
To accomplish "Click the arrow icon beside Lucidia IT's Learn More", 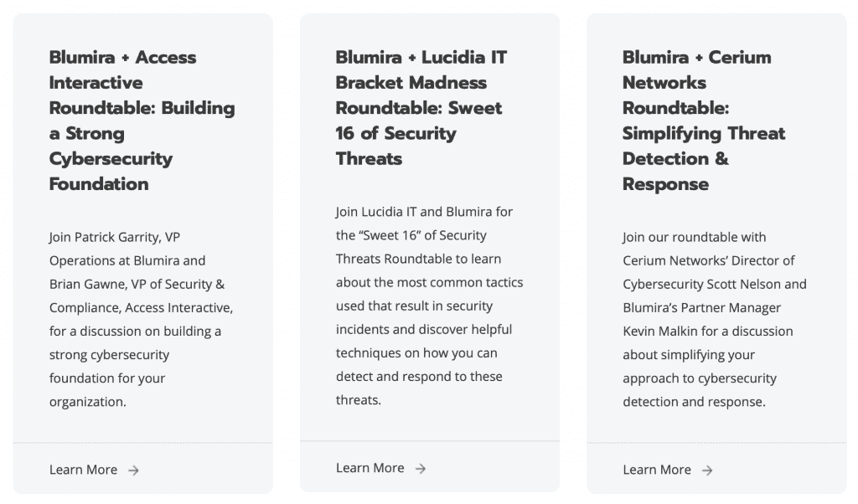I will pos(421,469).
